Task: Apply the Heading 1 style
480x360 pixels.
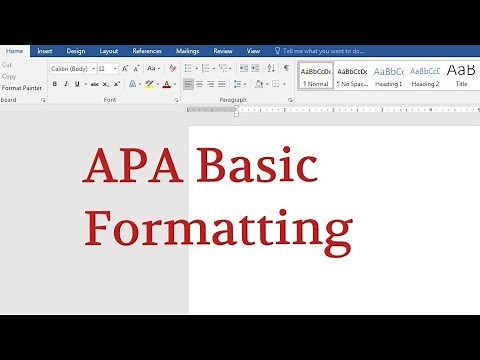Action: tap(389, 77)
